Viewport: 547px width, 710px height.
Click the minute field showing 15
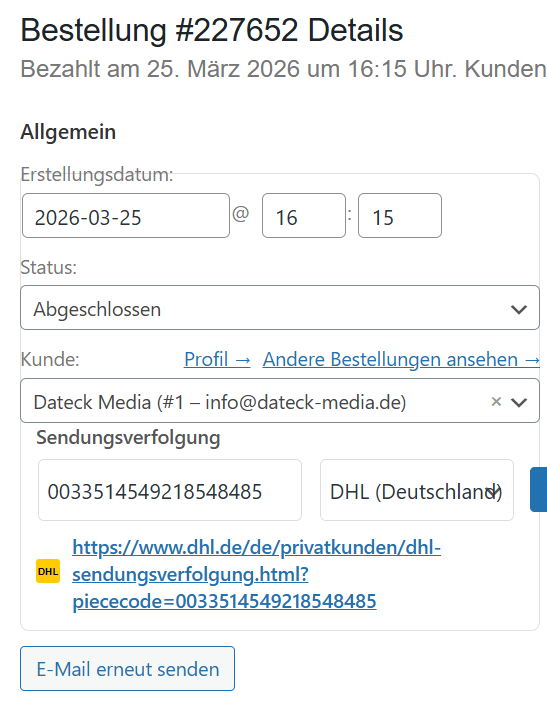[400, 216]
